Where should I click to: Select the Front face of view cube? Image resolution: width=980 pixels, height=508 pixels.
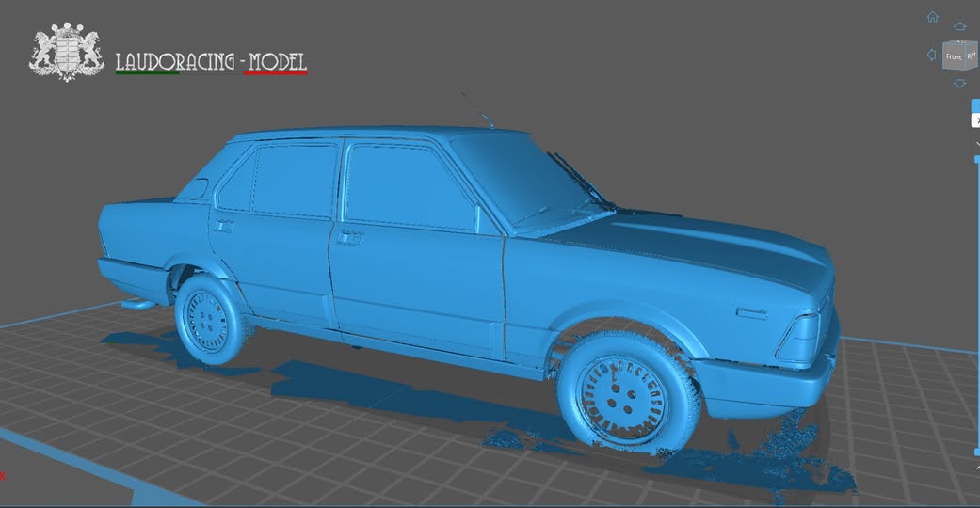tap(954, 56)
